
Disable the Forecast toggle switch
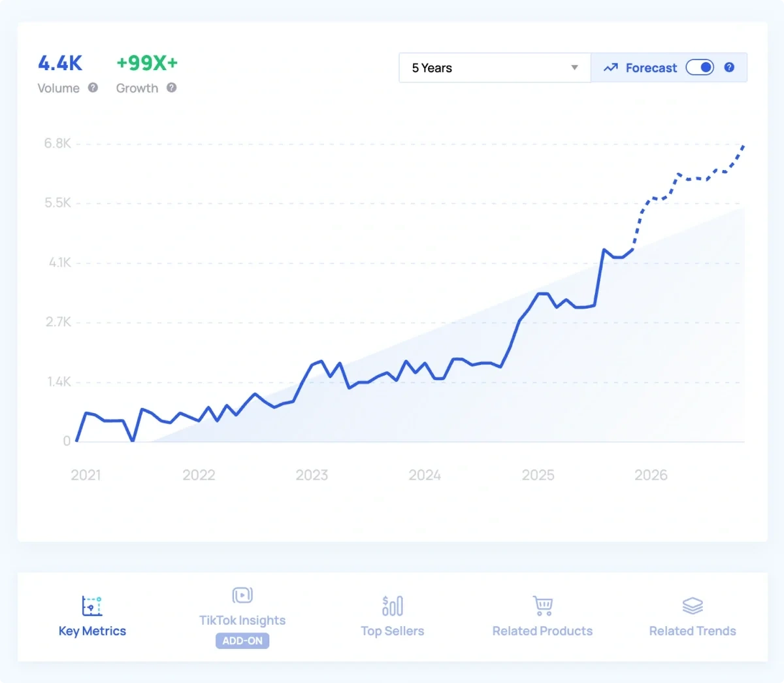pos(700,67)
